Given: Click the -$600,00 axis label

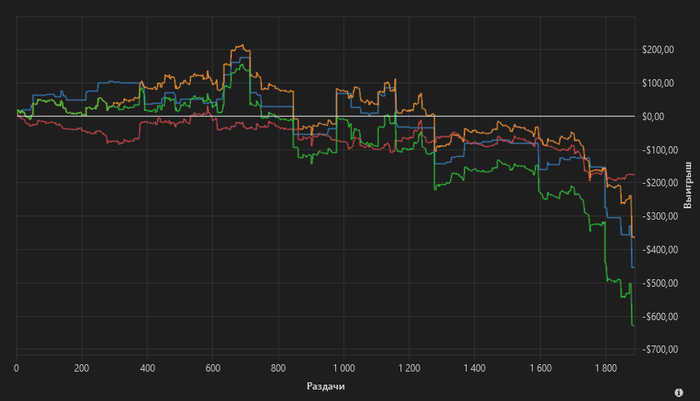Looking at the screenshot, I should click(660, 317).
